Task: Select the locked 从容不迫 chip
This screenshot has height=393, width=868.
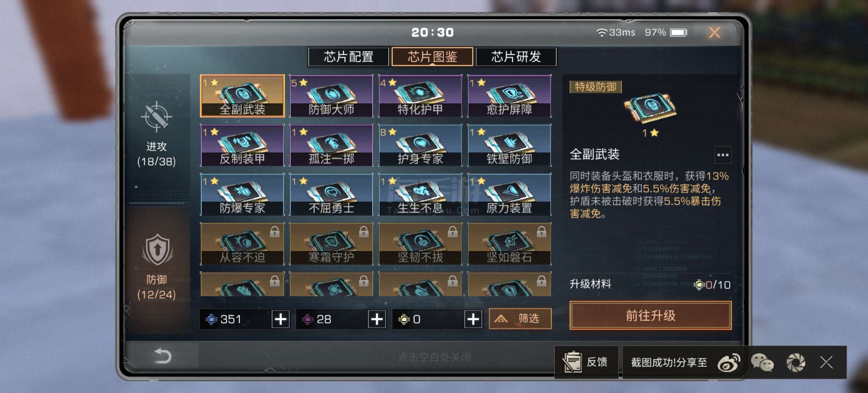Action: point(242,244)
